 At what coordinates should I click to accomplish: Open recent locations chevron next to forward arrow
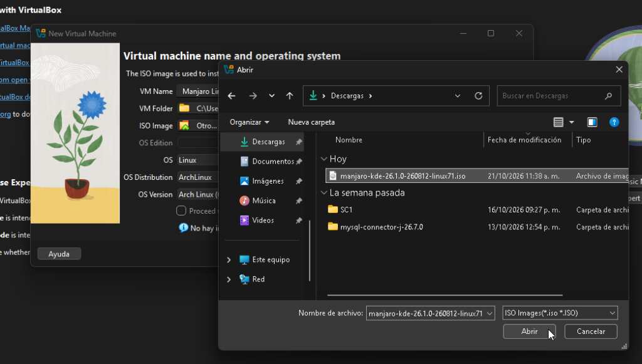pos(271,96)
